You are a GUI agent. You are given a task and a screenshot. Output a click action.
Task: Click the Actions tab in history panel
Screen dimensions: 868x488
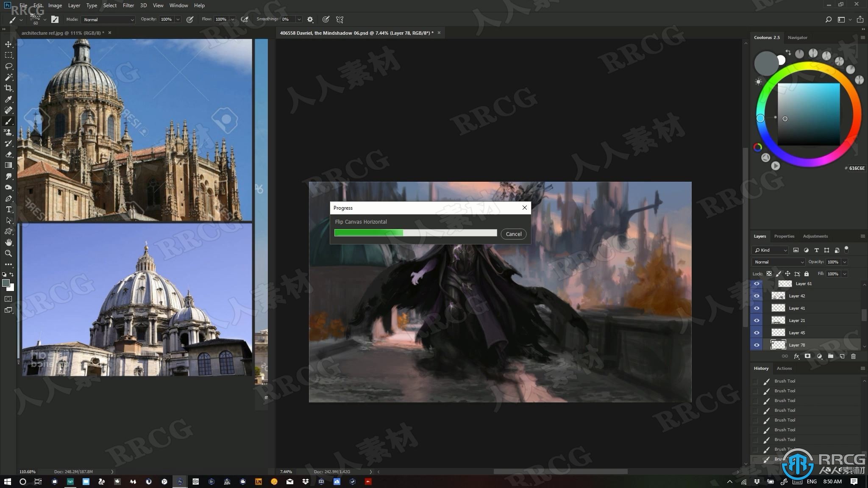pyautogui.click(x=785, y=368)
